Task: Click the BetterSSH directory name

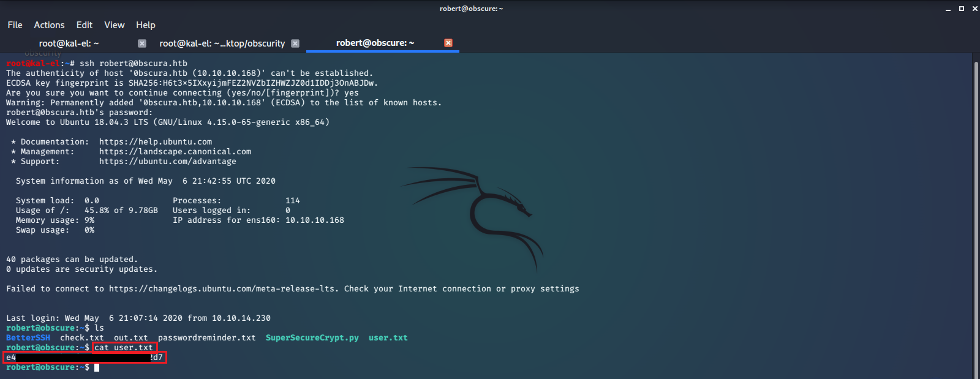Action: [x=28, y=338]
